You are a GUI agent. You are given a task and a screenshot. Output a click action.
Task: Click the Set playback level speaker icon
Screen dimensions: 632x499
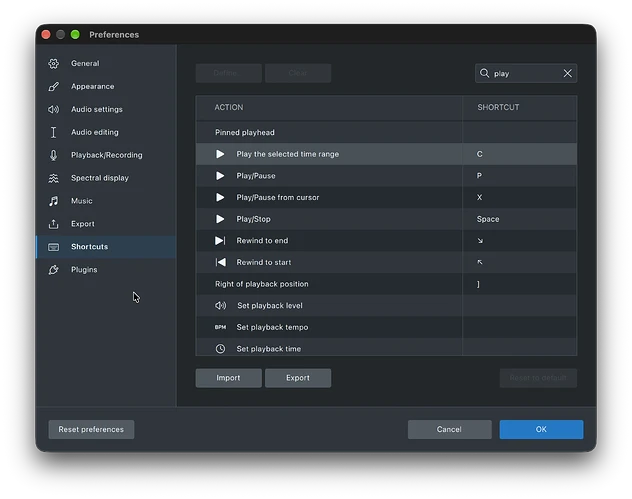pos(220,306)
